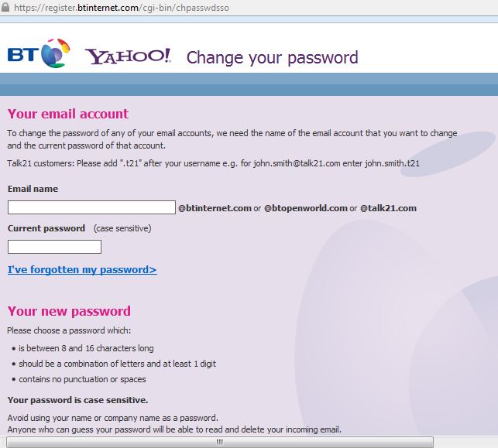Click the Talk21 customers instruction line

point(214,163)
